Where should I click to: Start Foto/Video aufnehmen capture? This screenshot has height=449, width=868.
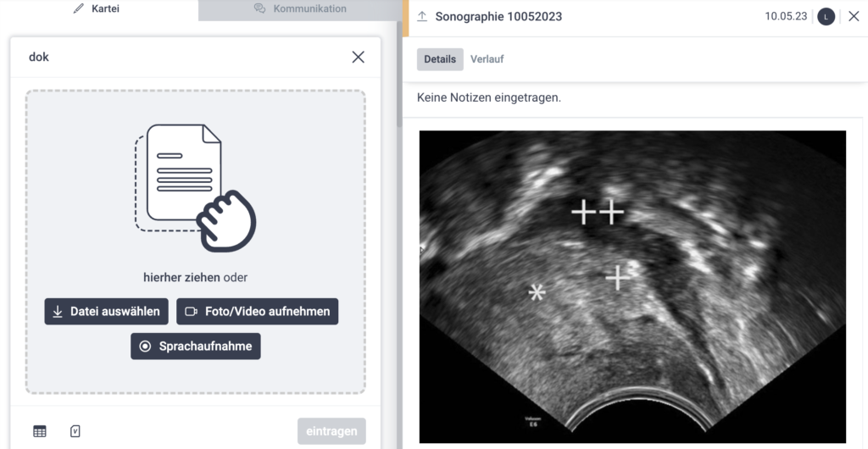pos(258,311)
